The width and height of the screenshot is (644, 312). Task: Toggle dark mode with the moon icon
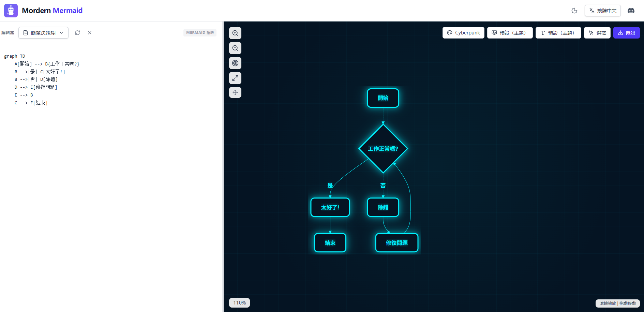(574, 11)
